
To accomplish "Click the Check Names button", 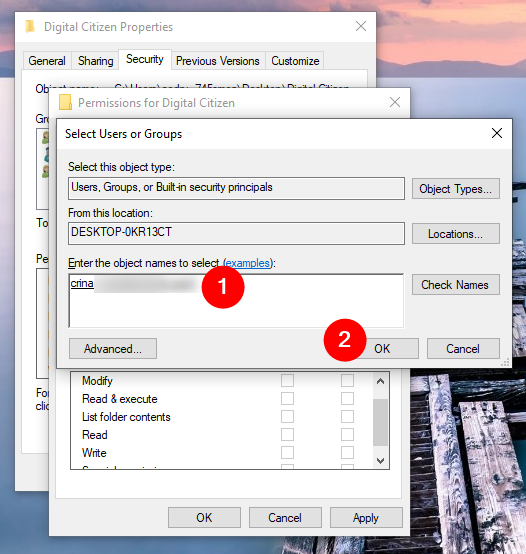I will [x=456, y=284].
